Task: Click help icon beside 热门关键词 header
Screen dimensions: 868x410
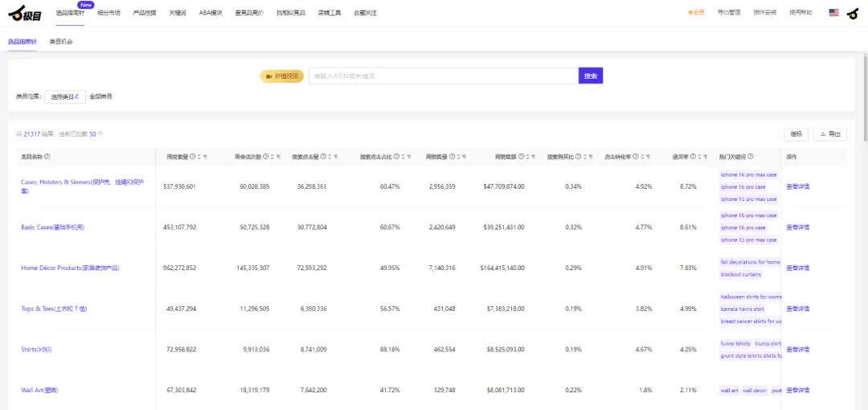Action: point(751,157)
